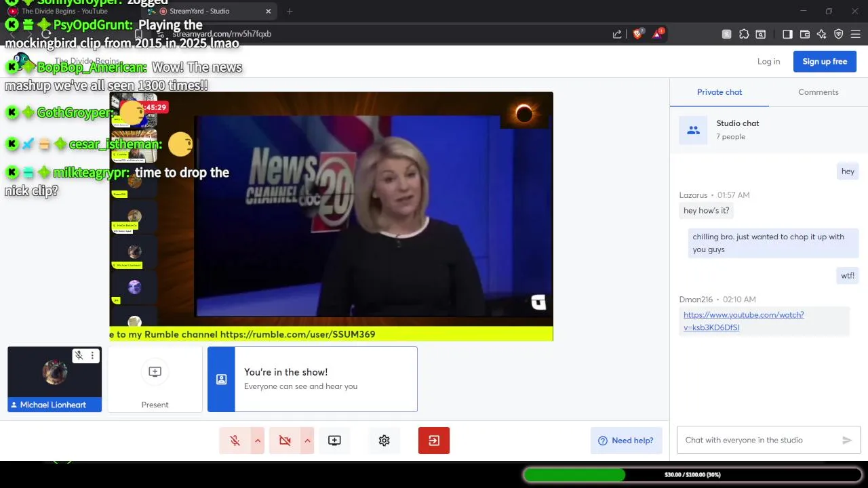
Task: Open the Brave VPN shield icon
Action: [839, 34]
